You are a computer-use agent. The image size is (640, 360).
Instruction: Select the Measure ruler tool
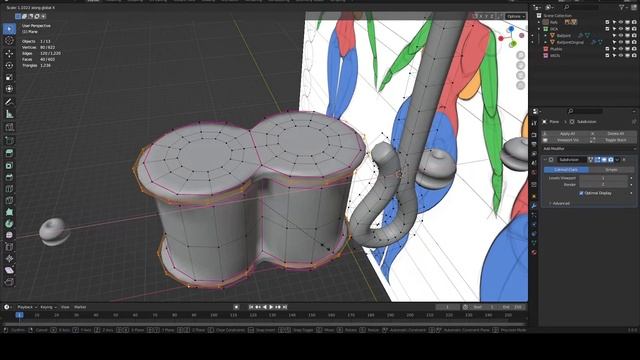coord(9,115)
